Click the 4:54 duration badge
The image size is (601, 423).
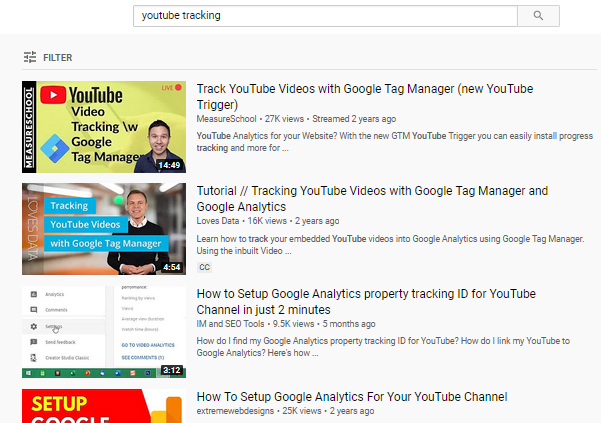(x=172, y=267)
